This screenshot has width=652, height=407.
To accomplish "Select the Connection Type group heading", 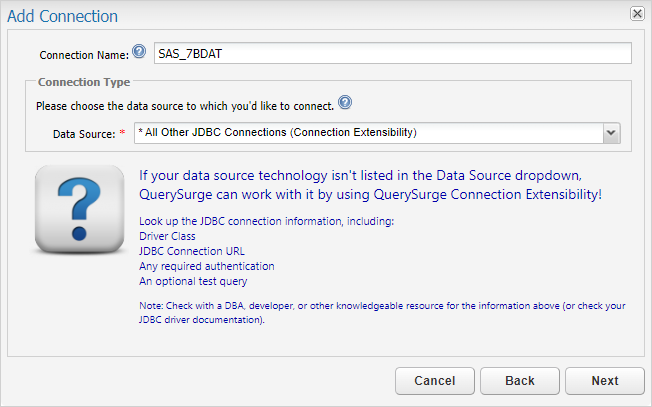I will tap(83, 81).
